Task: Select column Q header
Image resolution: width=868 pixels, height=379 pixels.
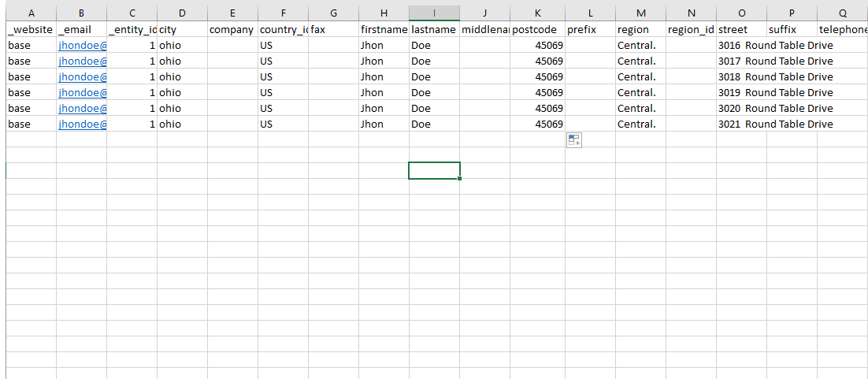Action: tap(843, 13)
